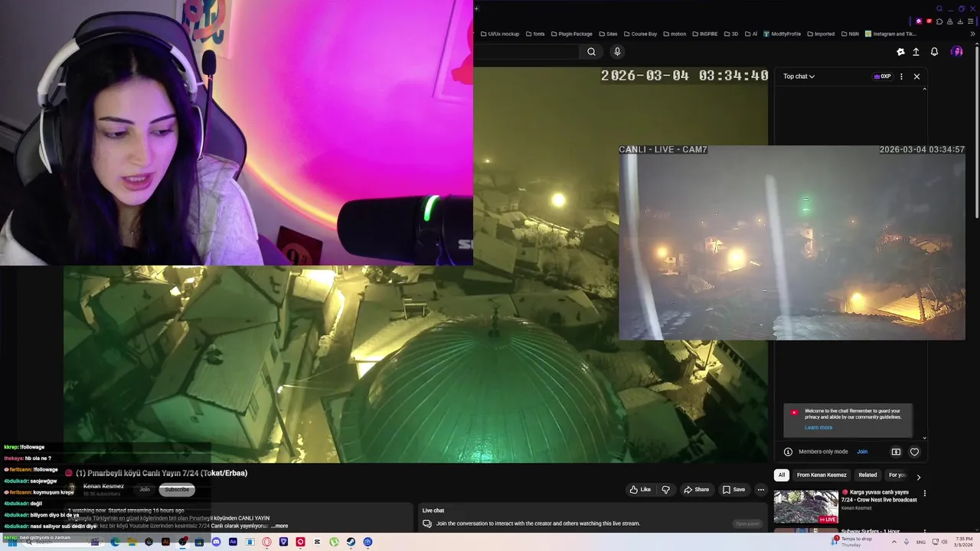Join Kenan Kesmez channel membership

coord(144,490)
